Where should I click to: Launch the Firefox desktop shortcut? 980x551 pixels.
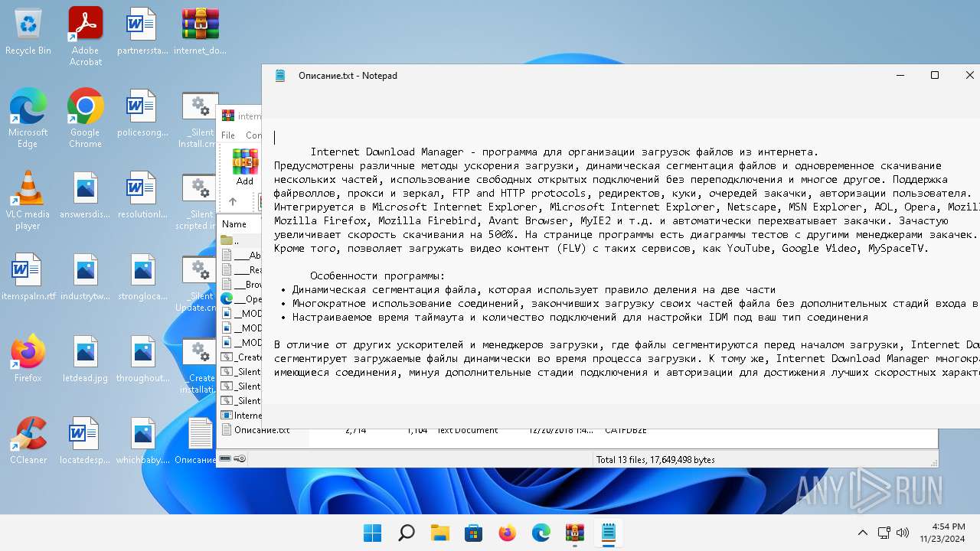click(28, 358)
